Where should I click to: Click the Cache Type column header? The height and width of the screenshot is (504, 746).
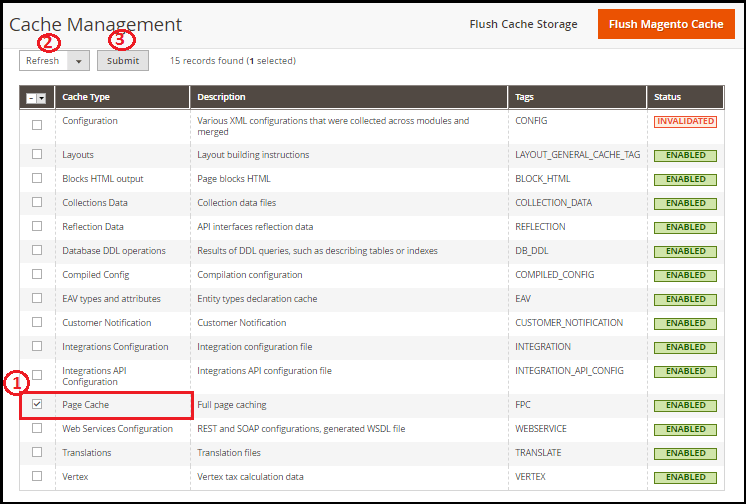tap(122, 97)
